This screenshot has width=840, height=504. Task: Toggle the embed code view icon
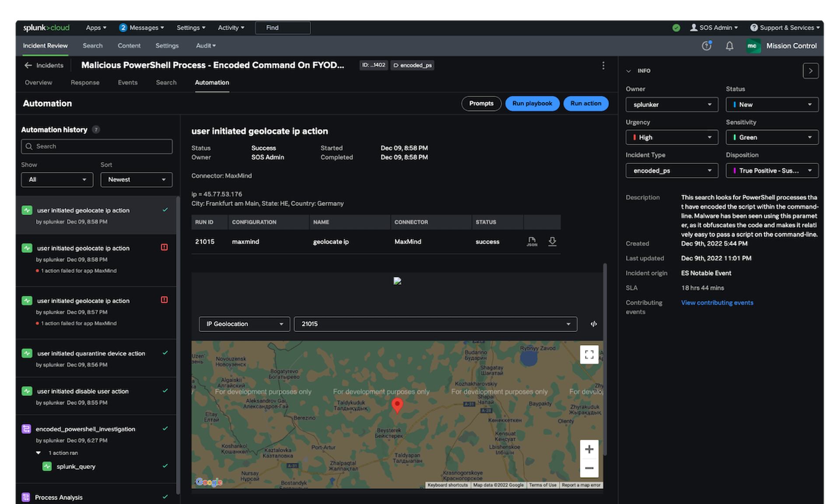593,324
